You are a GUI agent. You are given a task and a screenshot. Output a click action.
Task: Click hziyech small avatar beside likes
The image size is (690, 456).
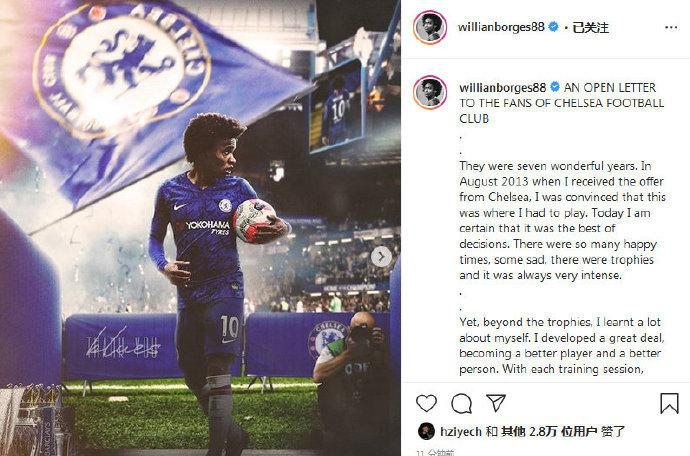pyautogui.click(x=426, y=431)
